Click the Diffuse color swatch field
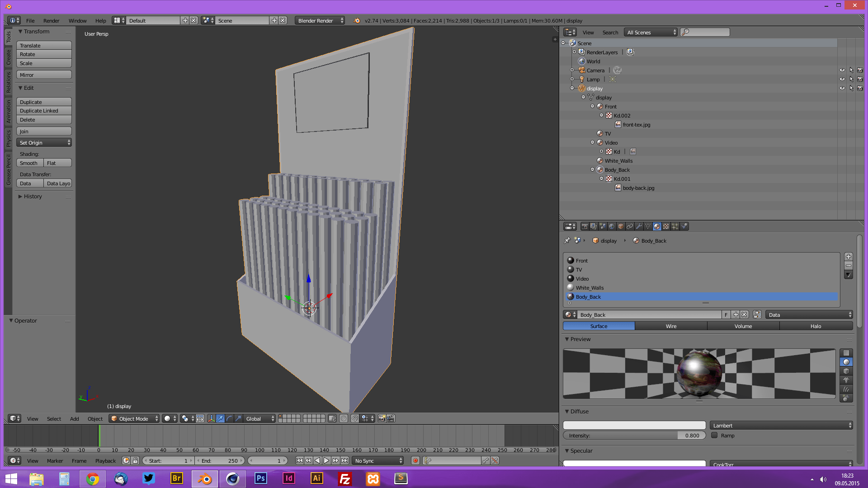Viewport: 868px width, 488px height. pyautogui.click(x=634, y=425)
